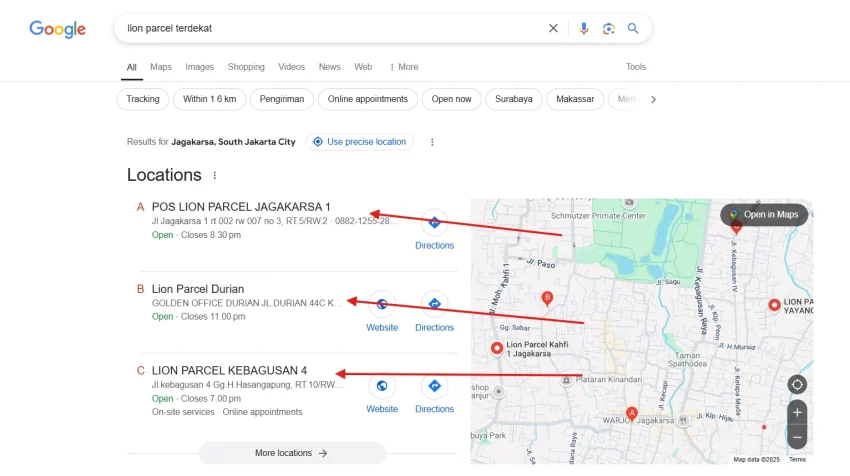Switch to the Shopping tab
This screenshot has height=476, width=850.
[246, 67]
